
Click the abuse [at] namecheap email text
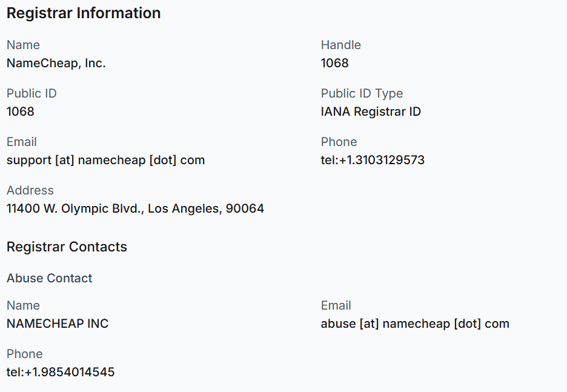[x=415, y=324]
